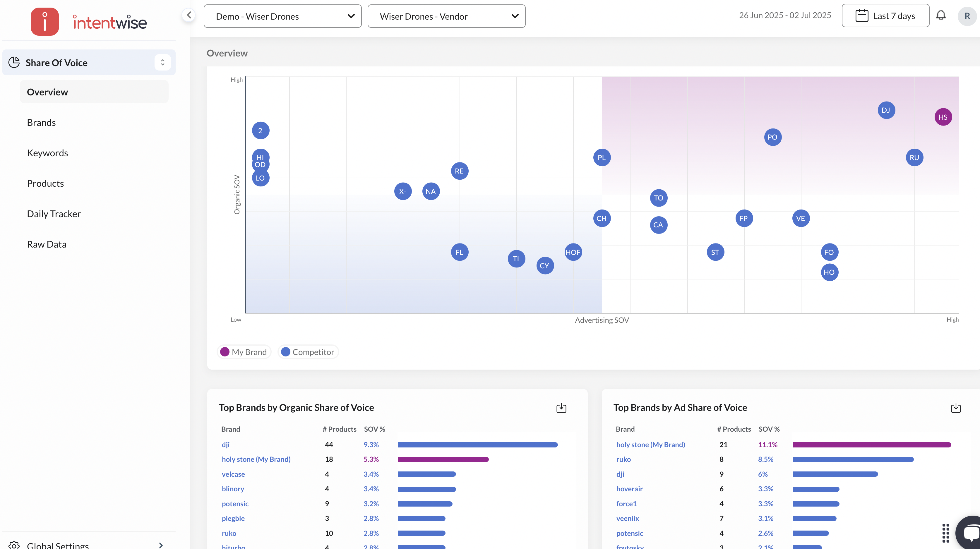Screen dimensions: 980x549
Task: Click the Intentwise logo icon
Action: pyautogui.click(x=45, y=22)
